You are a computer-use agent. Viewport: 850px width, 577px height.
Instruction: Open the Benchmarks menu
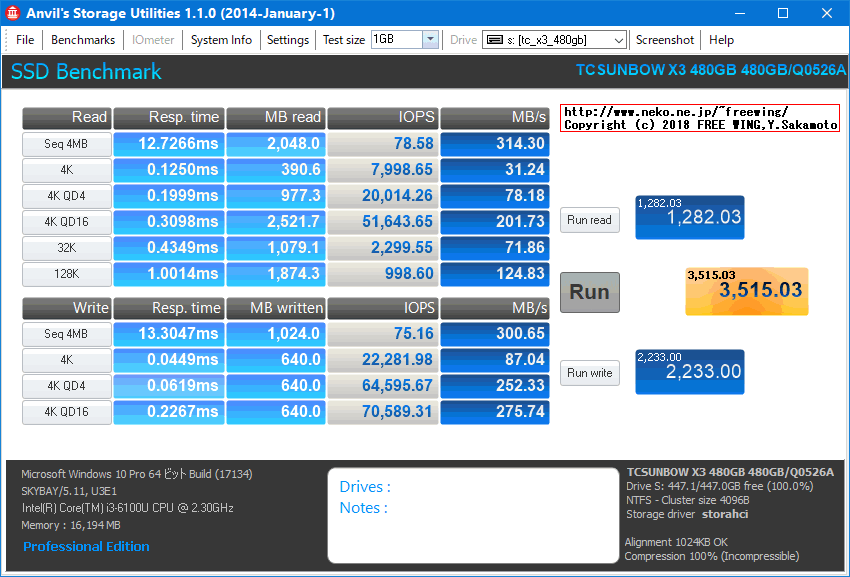(83, 40)
